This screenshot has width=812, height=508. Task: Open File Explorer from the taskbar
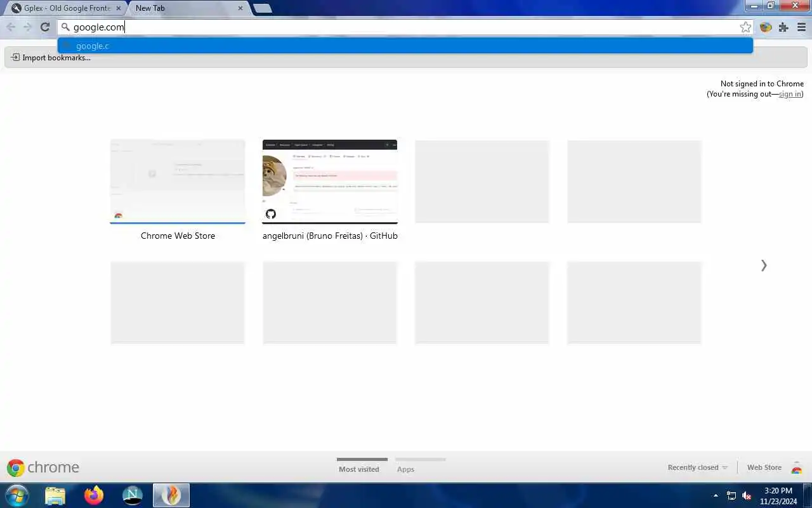55,495
